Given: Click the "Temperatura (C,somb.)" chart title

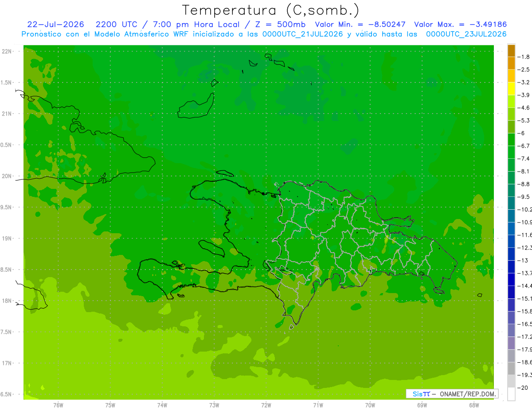Looking at the screenshot, I should [271, 10].
